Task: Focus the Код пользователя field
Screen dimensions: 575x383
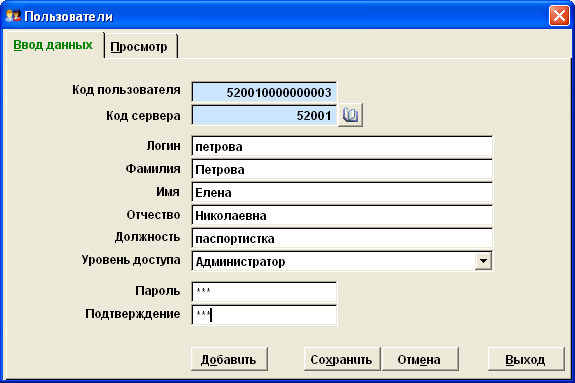Action: [x=264, y=92]
